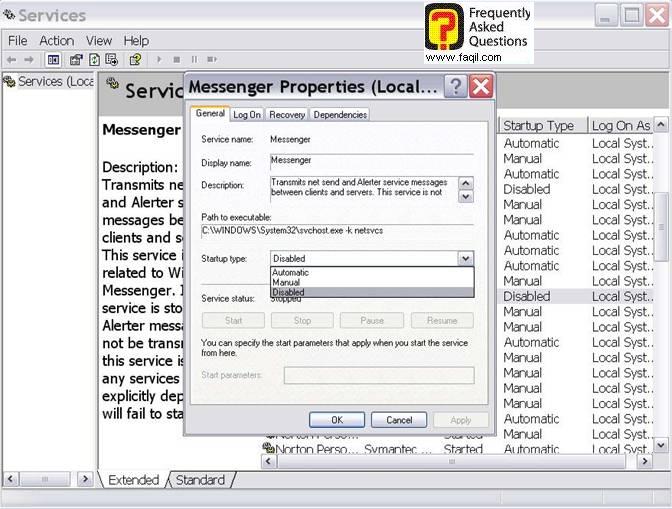672x509 pixels.
Task: Click the Log On As column header
Action: (621, 126)
